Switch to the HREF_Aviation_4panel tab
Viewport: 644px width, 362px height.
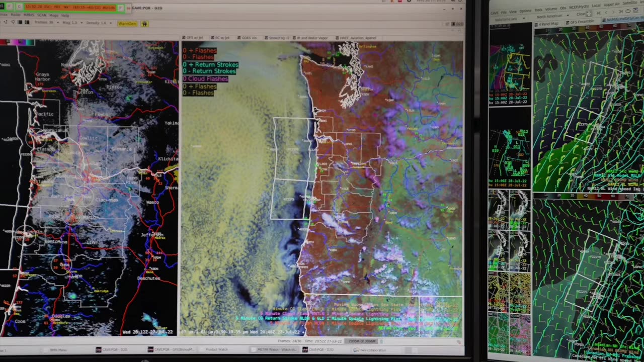pyautogui.click(x=356, y=38)
